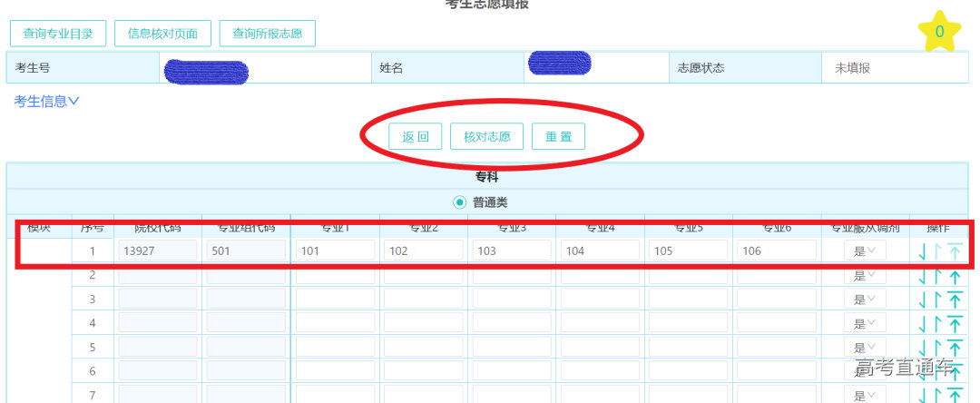This screenshot has height=403, width=980.
Task: Click the 查询所报志愿 button
Action: click(267, 34)
